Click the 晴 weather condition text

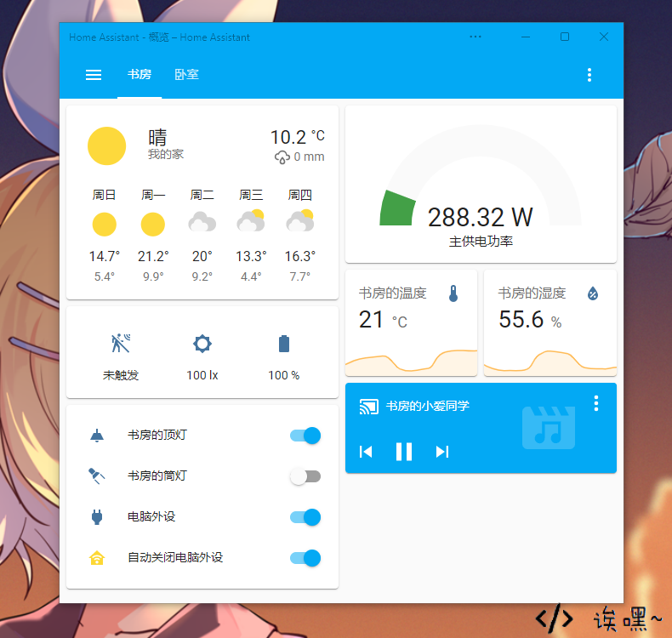click(157, 138)
